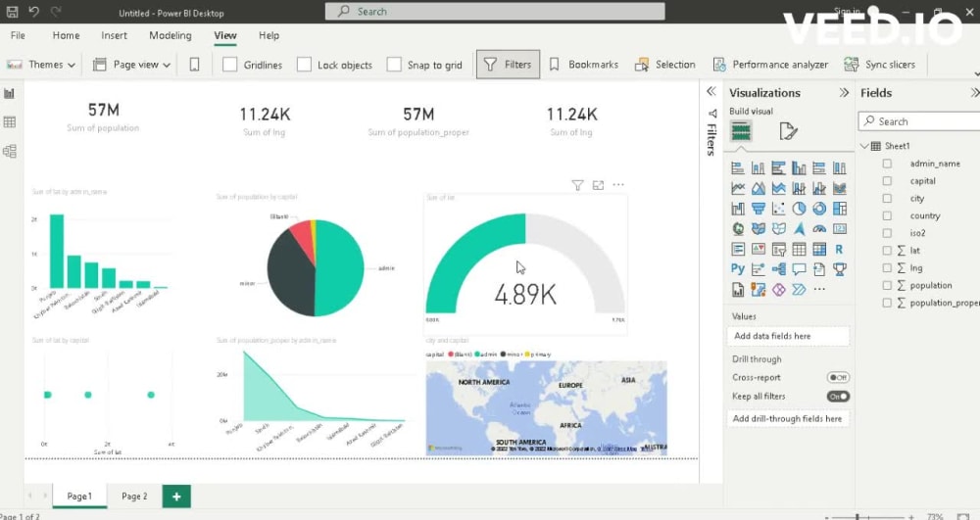Insert the card (123) visual
The height and width of the screenshot is (520, 980).
[840, 229]
